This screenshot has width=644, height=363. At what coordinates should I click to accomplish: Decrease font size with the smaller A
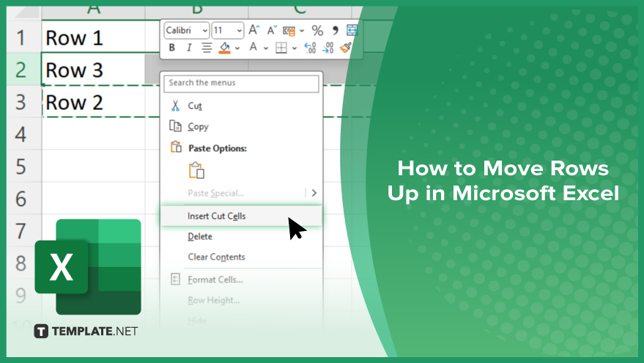[272, 30]
